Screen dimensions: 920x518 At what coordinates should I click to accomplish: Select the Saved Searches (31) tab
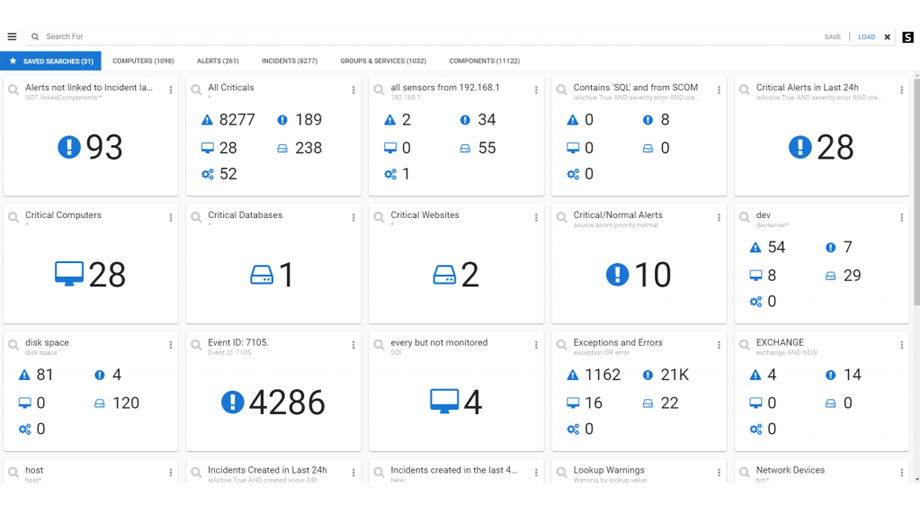50,61
